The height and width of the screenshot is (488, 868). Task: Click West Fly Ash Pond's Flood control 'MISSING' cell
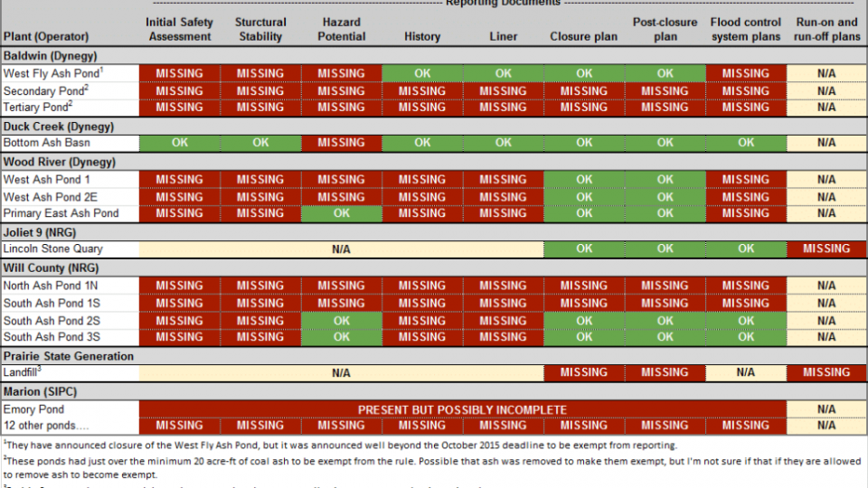coord(746,73)
